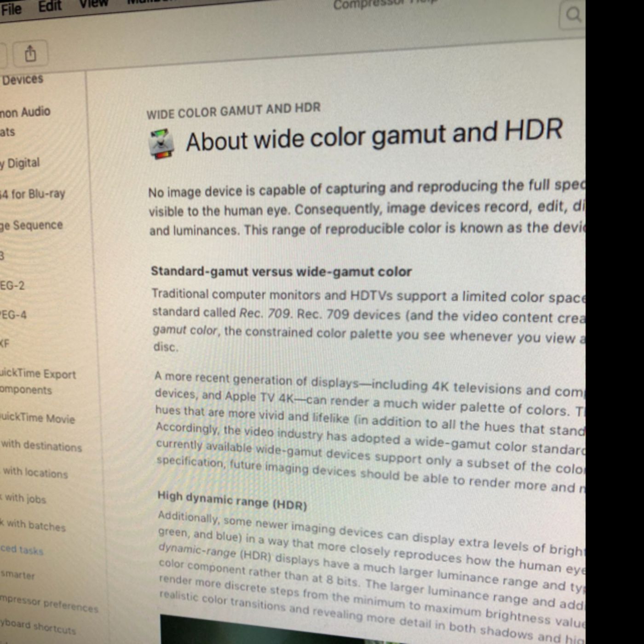Open the work with destinations topic
This screenshot has height=644, width=644.
pos(41,445)
